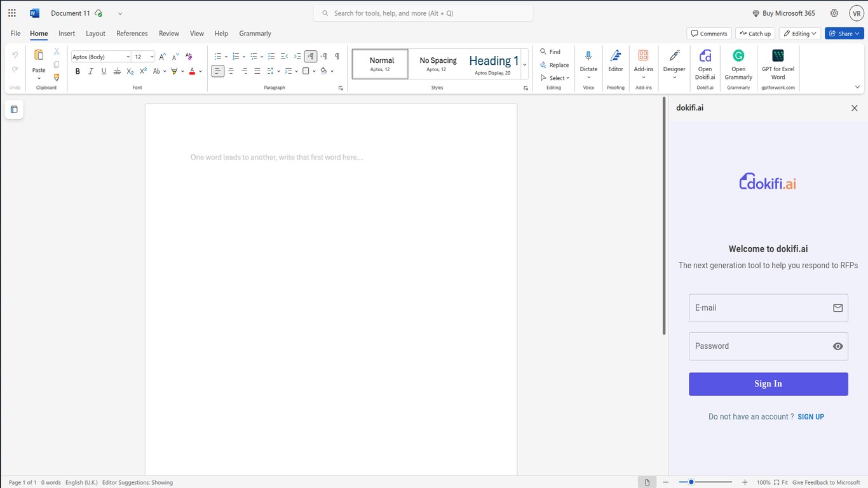Click the Sign In button
The width and height of the screenshot is (868, 488).
click(x=768, y=384)
